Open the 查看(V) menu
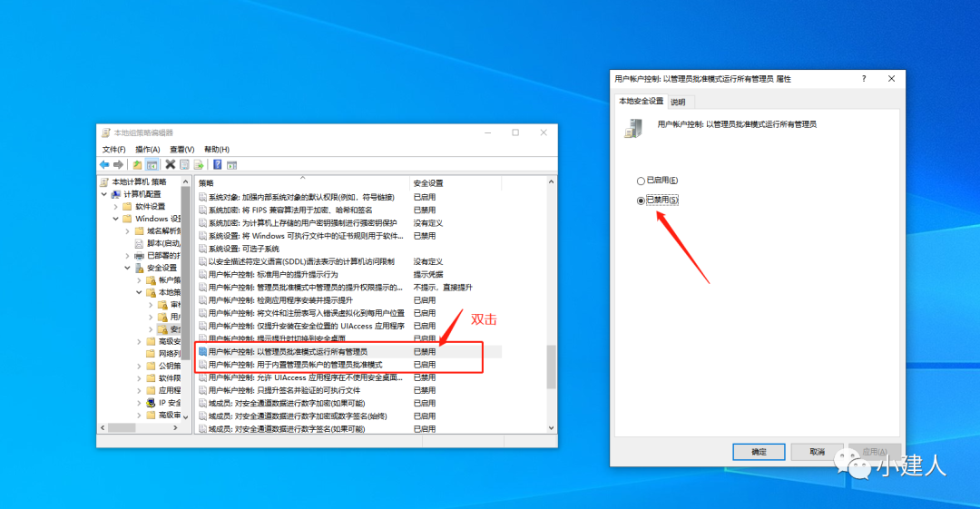Image resolution: width=980 pixels, height=509 pixels. pos(181,150)
